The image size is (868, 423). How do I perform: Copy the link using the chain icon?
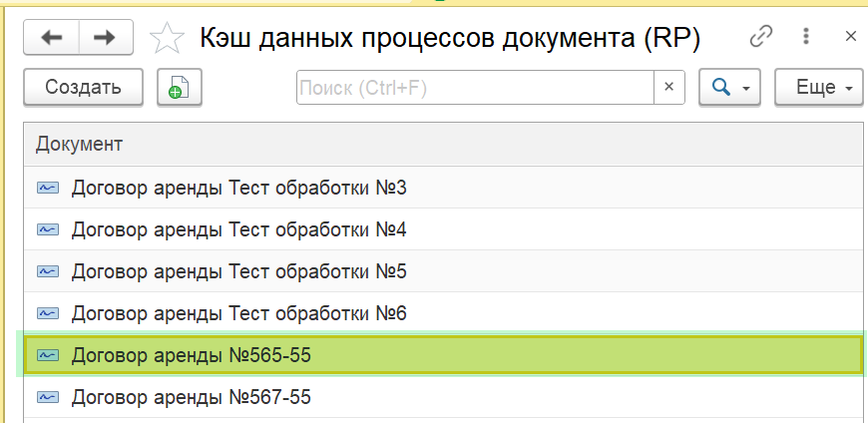[x=761, y=37]
